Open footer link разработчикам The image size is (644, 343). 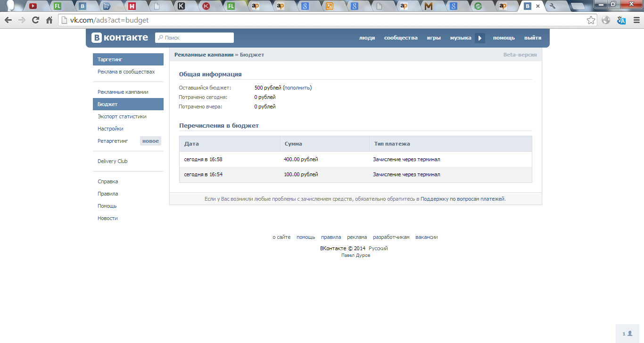(391, 237)
